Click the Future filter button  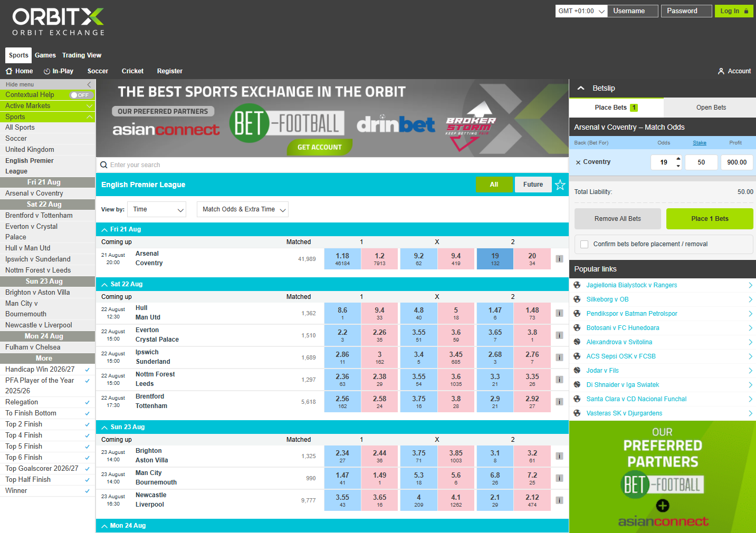tap(533, 185)
